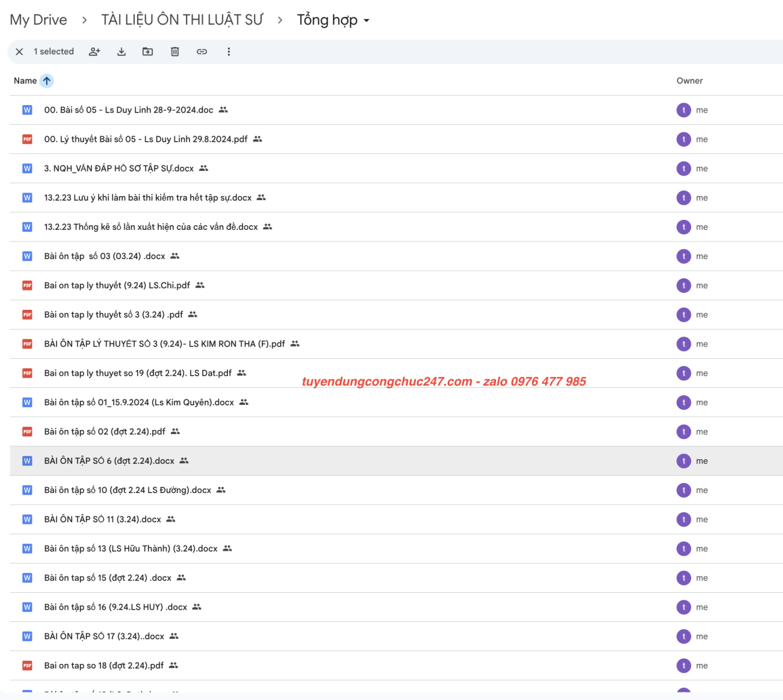The image size is (783, 700).
Task: Navigate to TÀI LIỆU ÔN THI LUẬT SƯ folder
Action: [x=182, y=20]
